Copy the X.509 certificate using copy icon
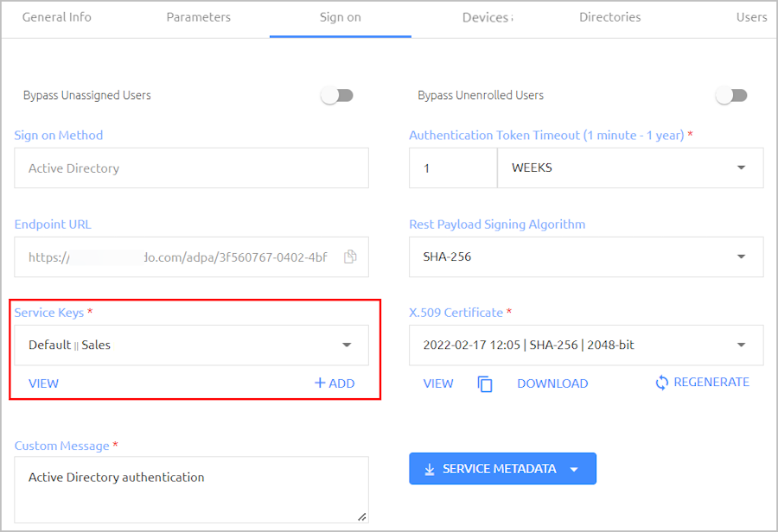Viewport: 778px width, 532px height. 485,383
